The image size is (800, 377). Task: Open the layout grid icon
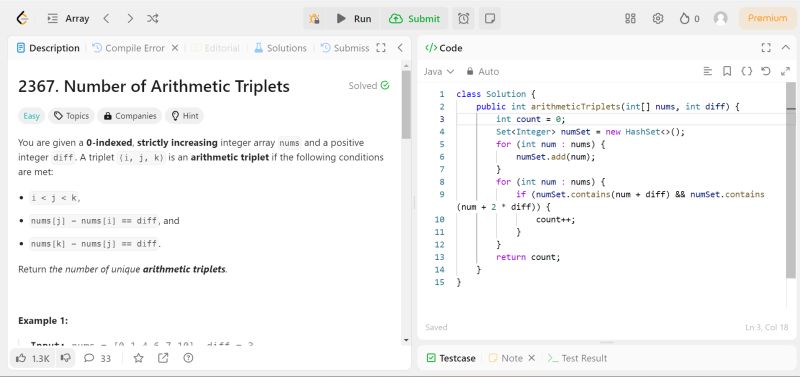(x=631, y=19)
